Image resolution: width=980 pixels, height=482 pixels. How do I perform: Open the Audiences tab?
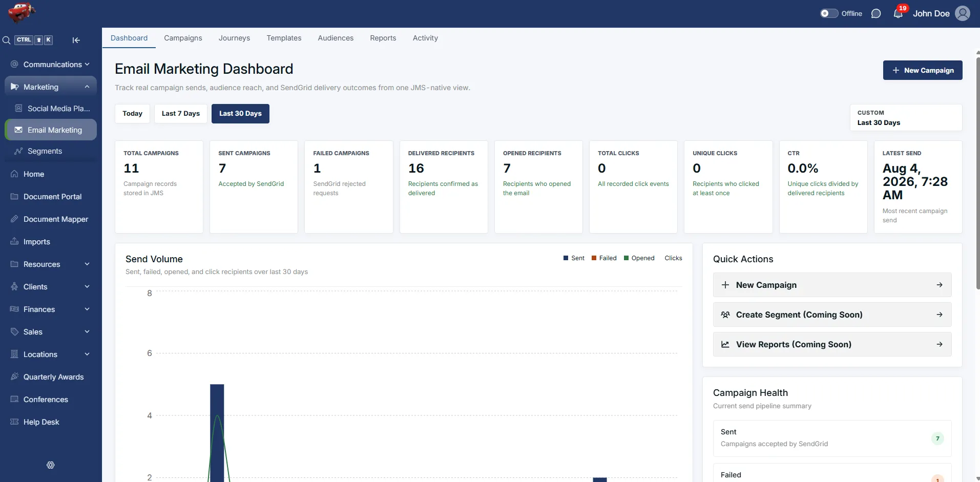[336, 38]
